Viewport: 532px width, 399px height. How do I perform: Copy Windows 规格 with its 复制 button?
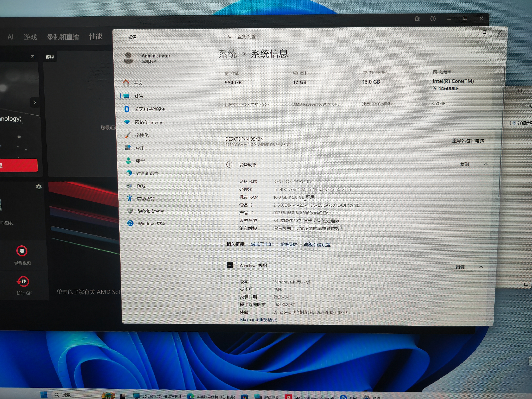460,267
